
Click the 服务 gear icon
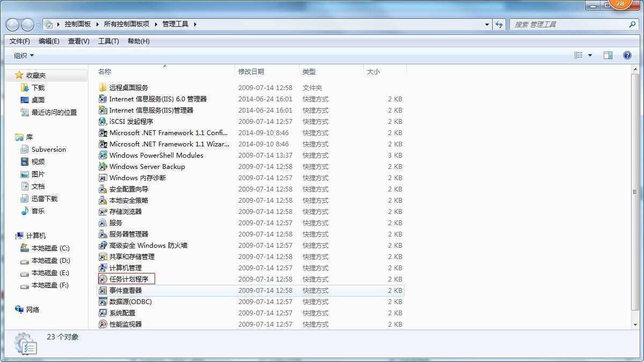tap(103, 223)
